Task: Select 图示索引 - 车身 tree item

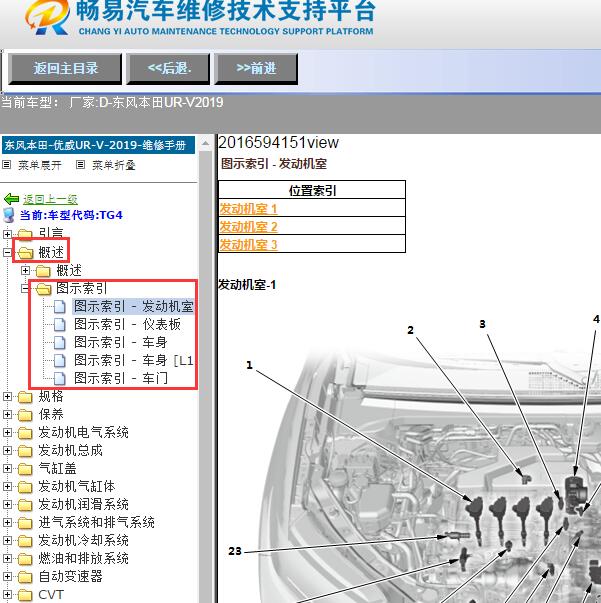Action: tap(120, 343)
